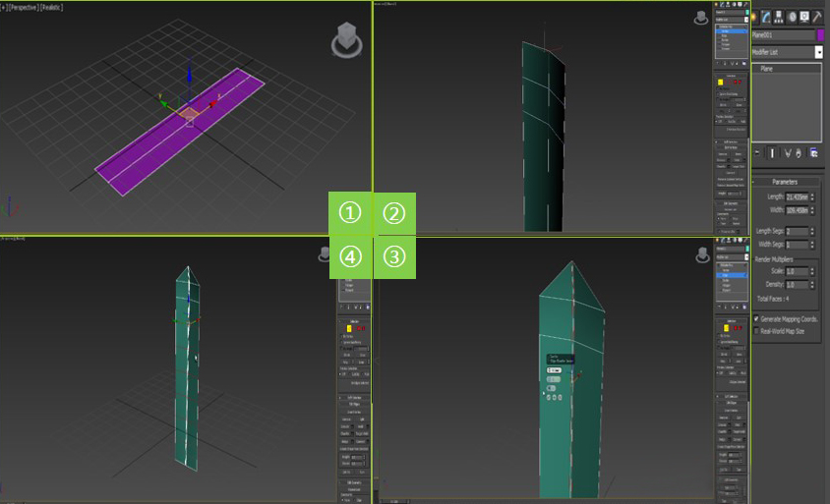
Task: Toggle By Vertex checkbox in top-right small panel
Action: pyautogui.click(x=718, y=88)
